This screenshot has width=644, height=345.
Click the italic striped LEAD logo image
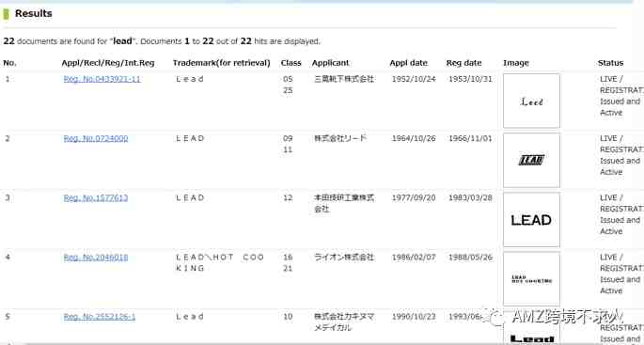[x=531, y=160]
